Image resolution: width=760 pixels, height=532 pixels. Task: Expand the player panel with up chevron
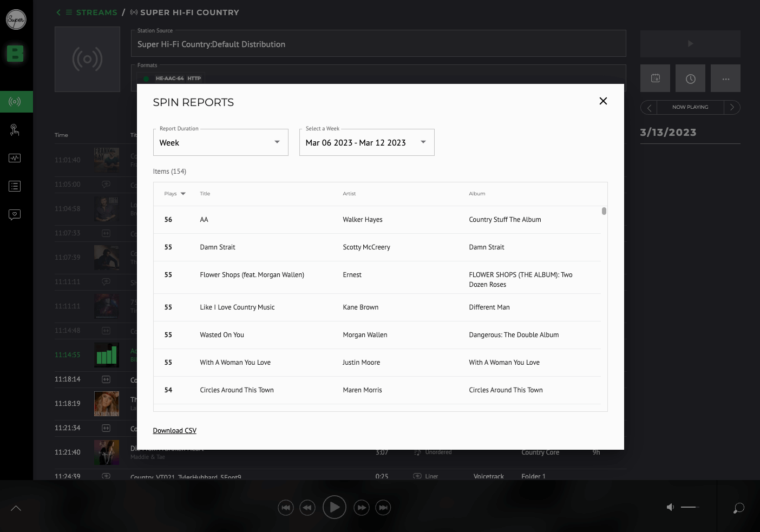[16, 508]
